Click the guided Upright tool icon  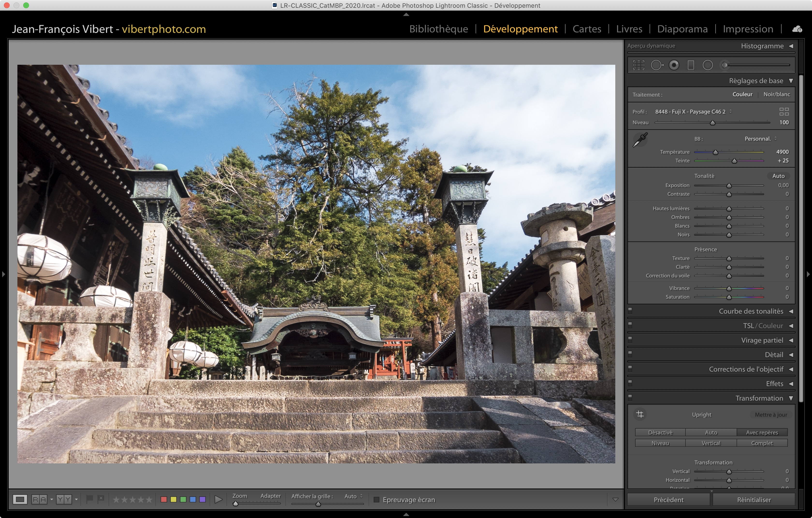tap(640, 414)
